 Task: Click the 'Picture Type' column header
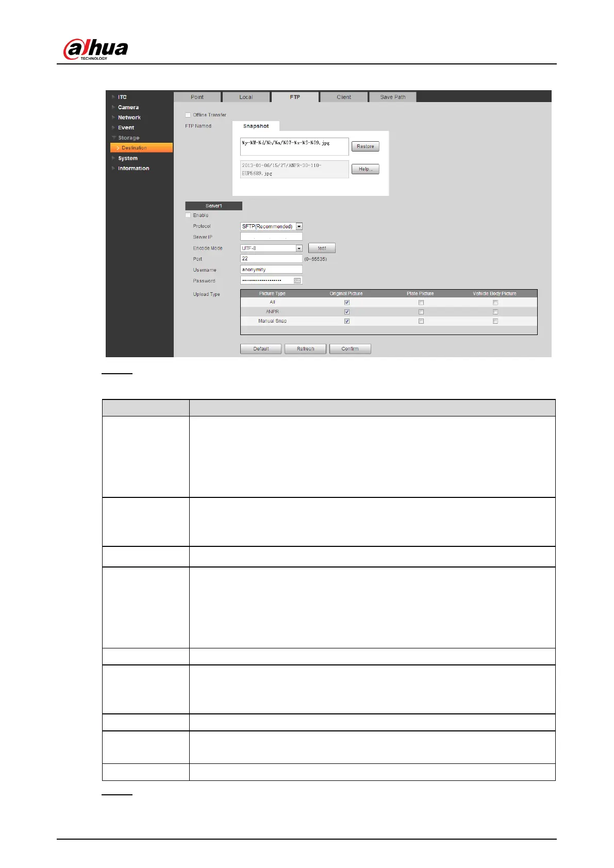click(x=272, y=294)
